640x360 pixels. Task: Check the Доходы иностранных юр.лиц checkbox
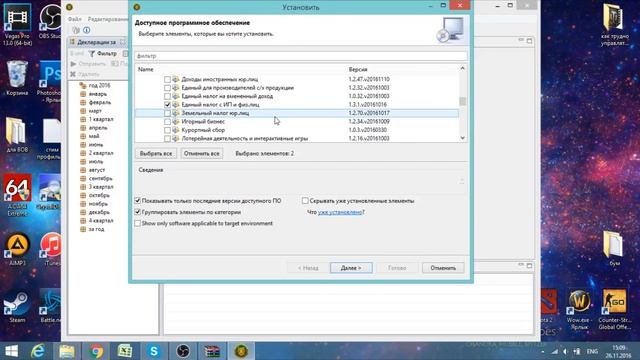tap(167, 79)
